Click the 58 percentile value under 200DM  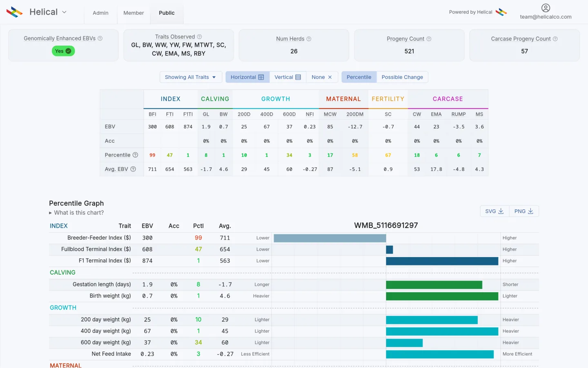click(x=355, y=155)
